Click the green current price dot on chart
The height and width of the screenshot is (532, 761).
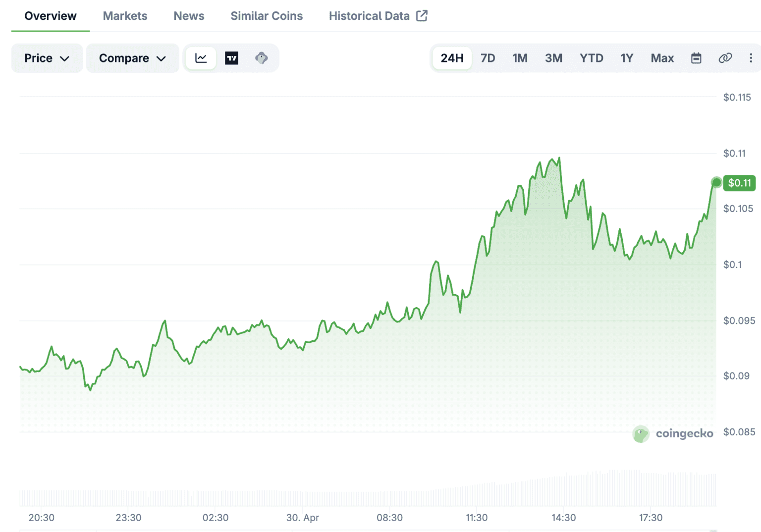[716, 183]
